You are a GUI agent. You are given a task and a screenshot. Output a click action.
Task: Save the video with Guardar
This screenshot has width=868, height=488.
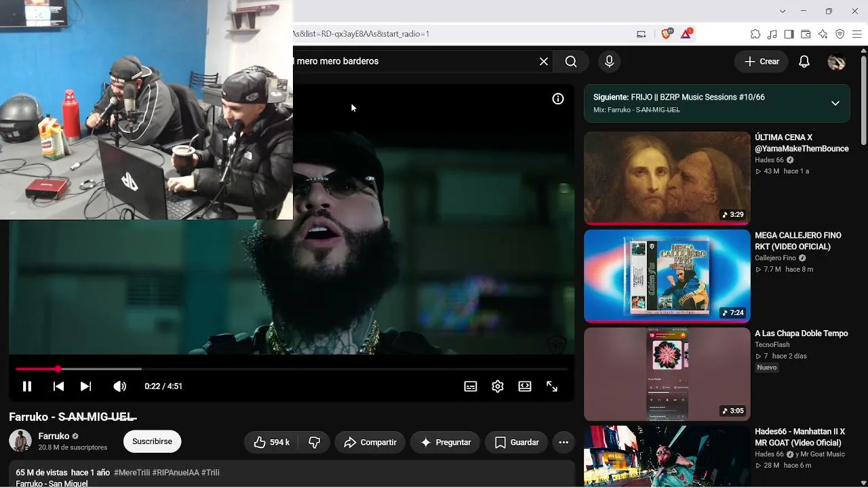[517, 443]
